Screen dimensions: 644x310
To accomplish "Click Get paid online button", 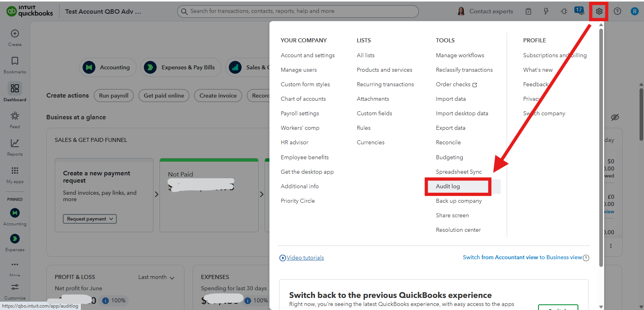I will [x=164, y=96].
